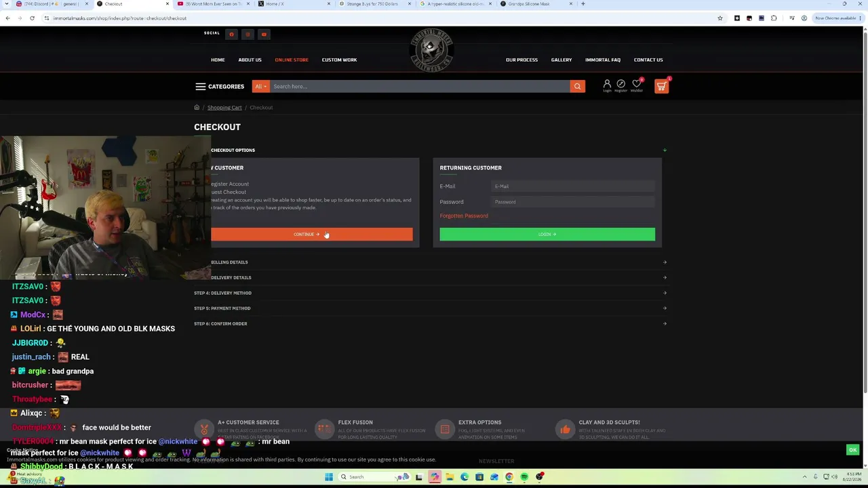Open the Online Store menu item

coord(292,60)
